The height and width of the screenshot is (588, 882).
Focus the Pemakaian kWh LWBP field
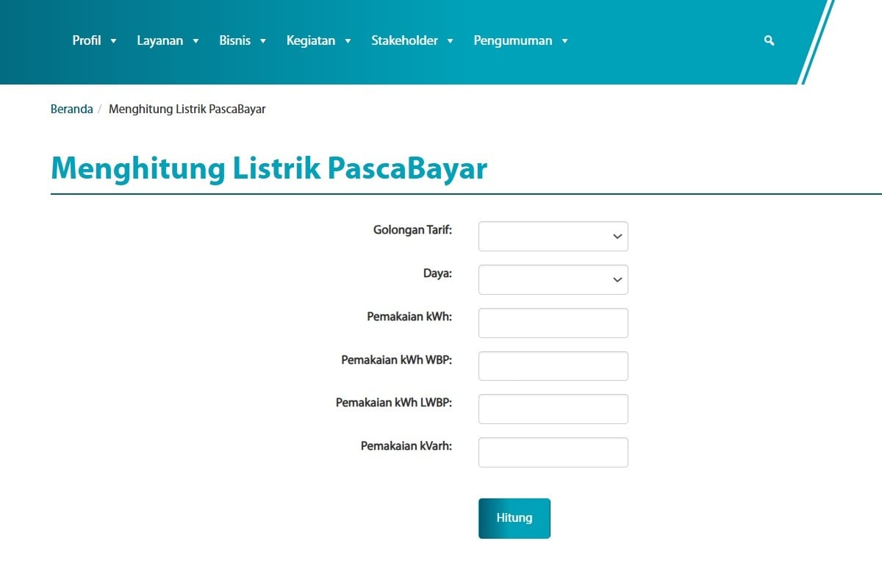coord(553,409)
